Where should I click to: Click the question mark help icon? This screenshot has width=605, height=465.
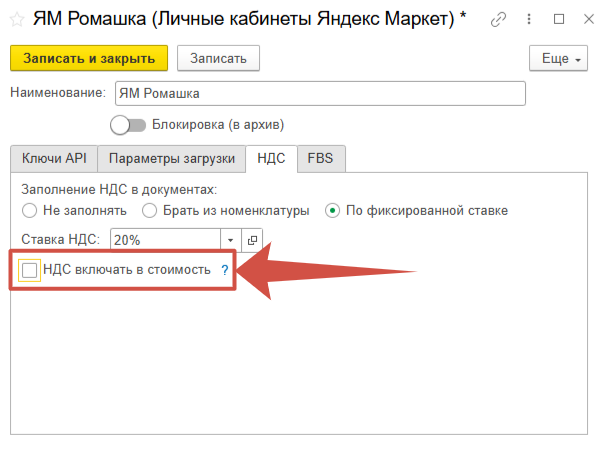click(x=225, y=270)
